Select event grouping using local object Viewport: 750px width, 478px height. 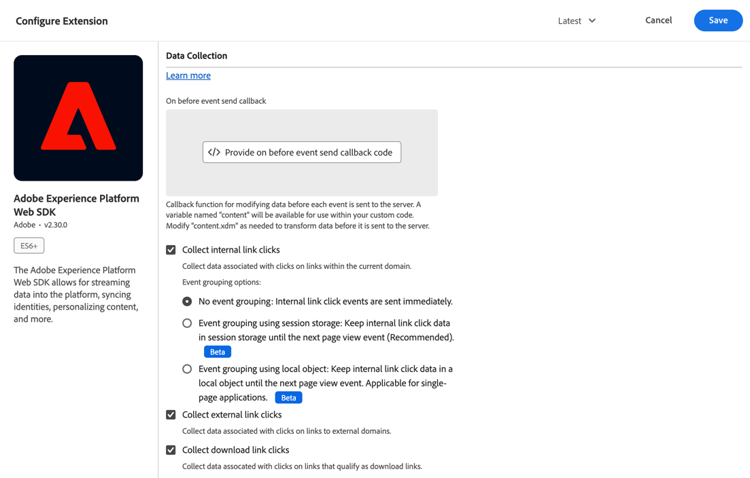[187, 369]
